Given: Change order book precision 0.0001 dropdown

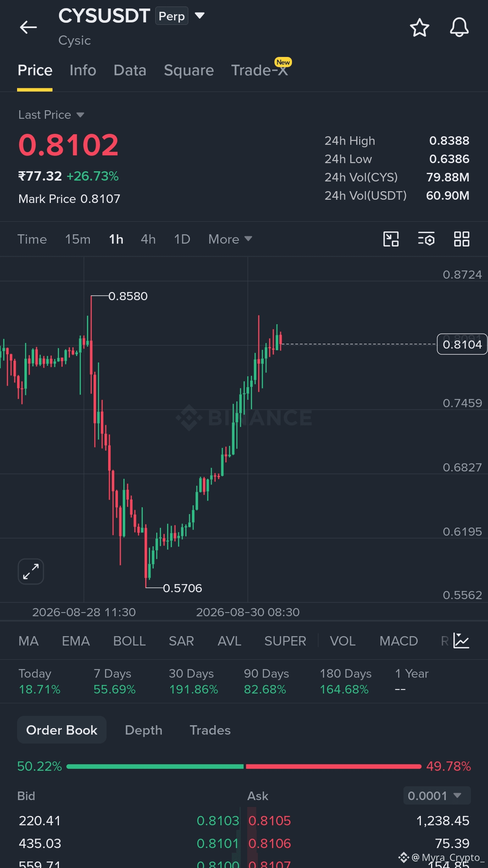Looking at the screenshot, I should (x=437, y=796).
